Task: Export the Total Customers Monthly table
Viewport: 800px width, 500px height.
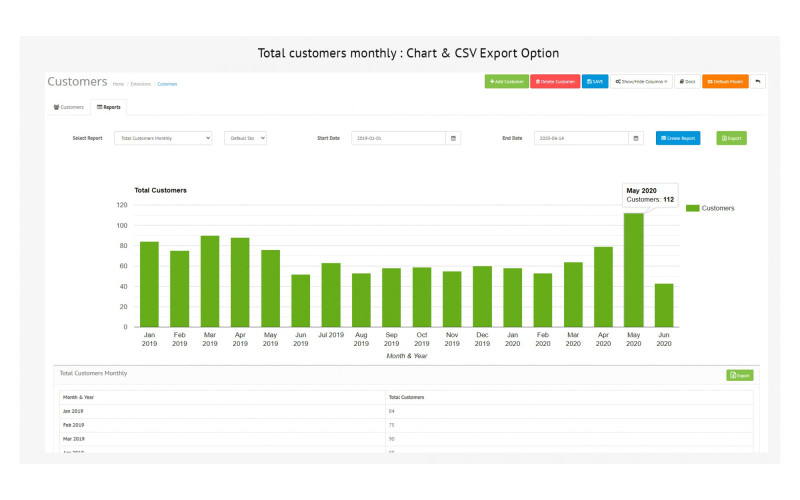Action: pyautogui.click(x=739, y=375)
